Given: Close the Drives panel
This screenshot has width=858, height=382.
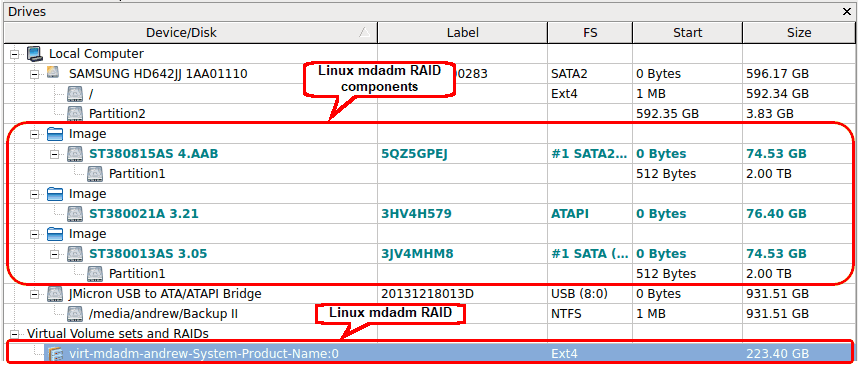Looking at the screenshot, I should tap(848, 11).
